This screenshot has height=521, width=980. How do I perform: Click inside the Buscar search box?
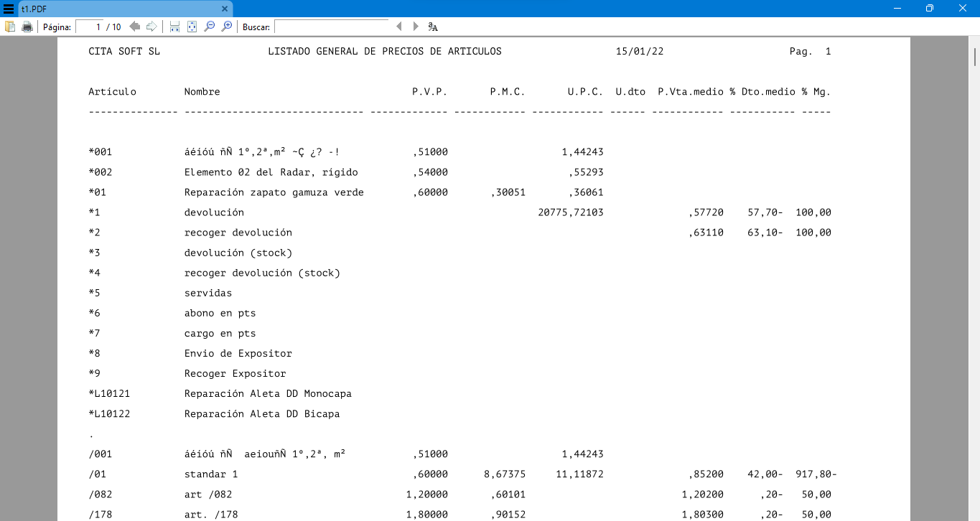point(330,26)
